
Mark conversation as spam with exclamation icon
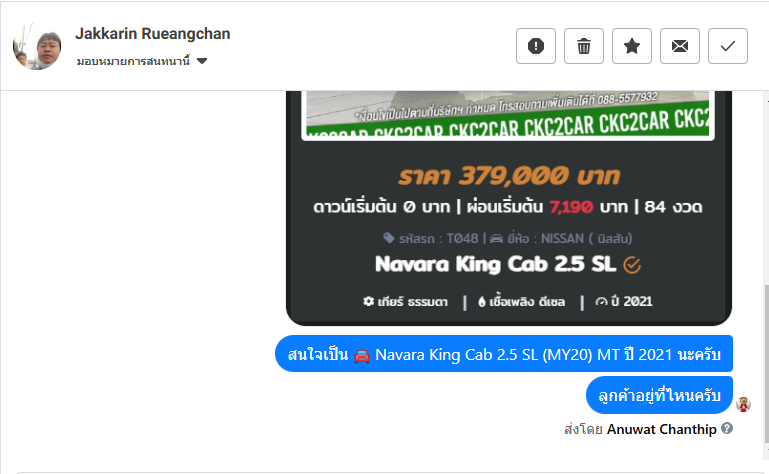click(536, 46)
